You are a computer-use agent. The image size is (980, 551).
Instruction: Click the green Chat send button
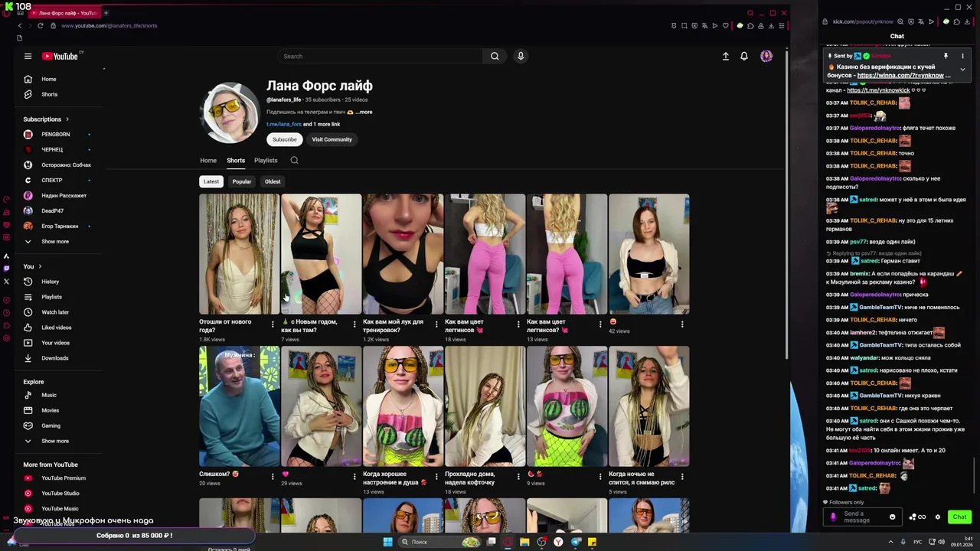(959, 517)
